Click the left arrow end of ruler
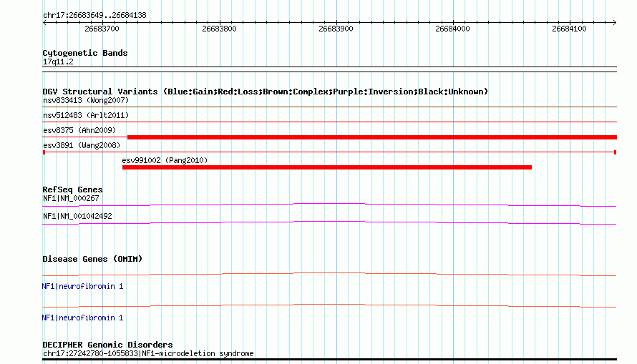 (44, 23)
